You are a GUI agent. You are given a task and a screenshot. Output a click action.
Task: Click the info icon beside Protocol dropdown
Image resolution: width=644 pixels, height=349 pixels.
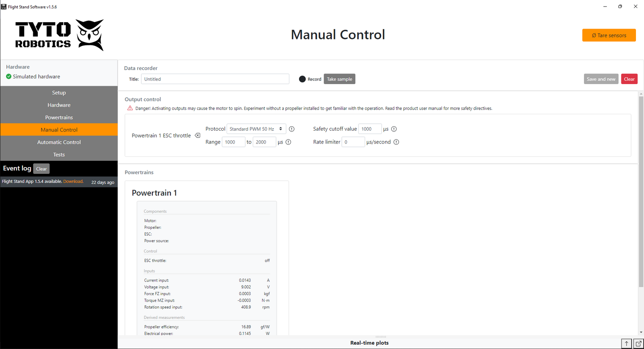292,129
